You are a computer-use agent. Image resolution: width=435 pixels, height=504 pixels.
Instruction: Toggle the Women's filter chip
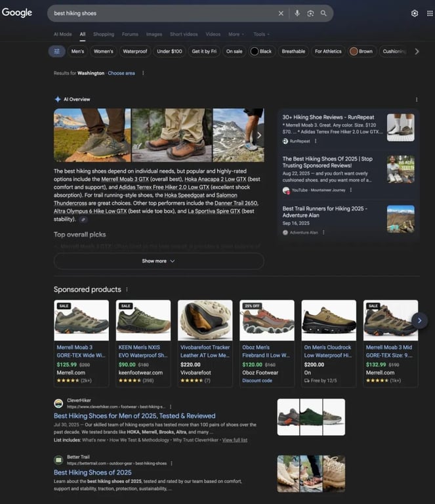coord(104,51)
